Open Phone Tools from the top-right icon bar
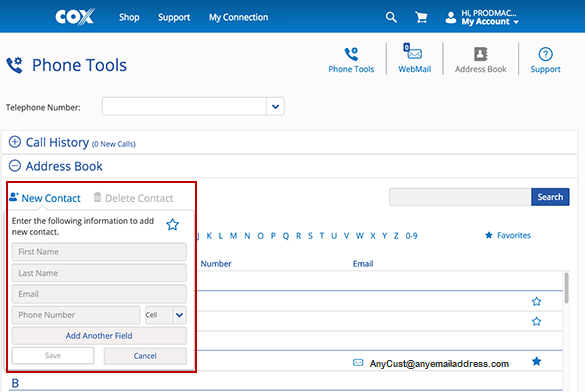The height and width of the screenshot is (392, 585). pos(351,60)
